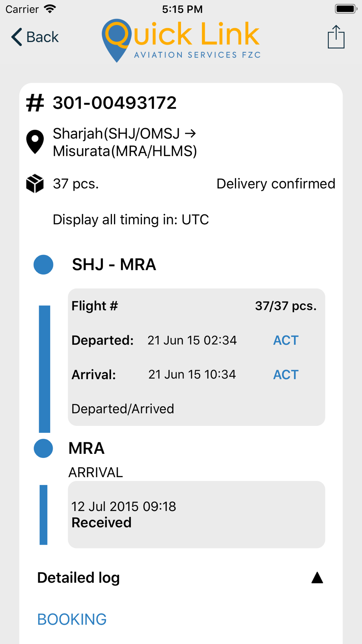Viewport: 362px width, 644px height.
Task: Tap the Quick Link Aviation Services logo
Action: pos(181,40)
